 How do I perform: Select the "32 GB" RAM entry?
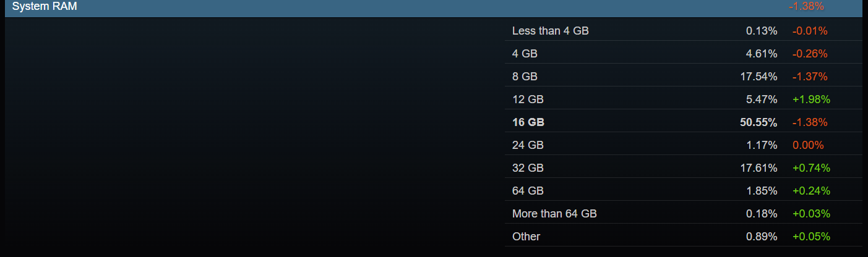coord(528,168)
